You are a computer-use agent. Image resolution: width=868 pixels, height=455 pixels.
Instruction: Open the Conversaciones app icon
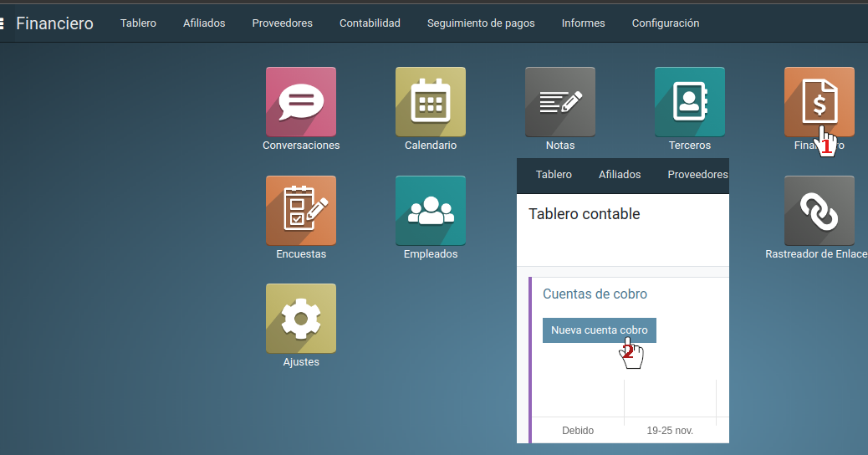(x=301, y=102)
